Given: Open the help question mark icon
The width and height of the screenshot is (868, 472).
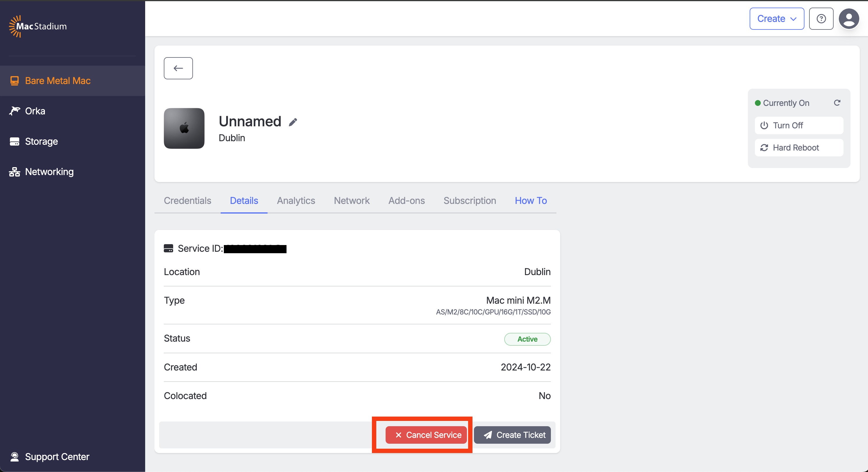Looking at the screenshot, I should (821, 19).
